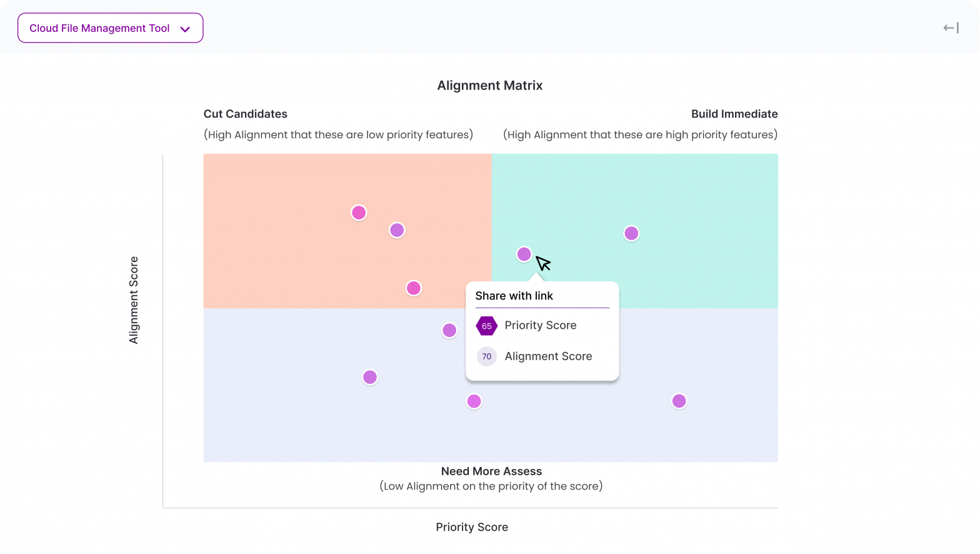Select the highlighted data point under the cursor

coord(524,254)
